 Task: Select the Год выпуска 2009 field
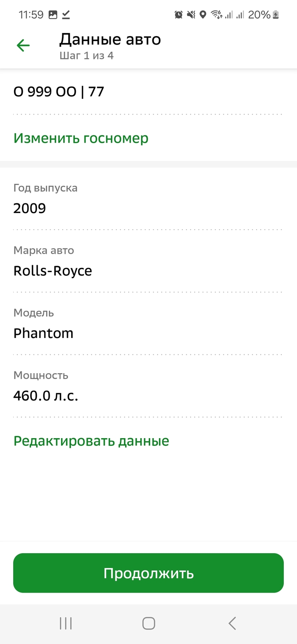click(148, 200)
